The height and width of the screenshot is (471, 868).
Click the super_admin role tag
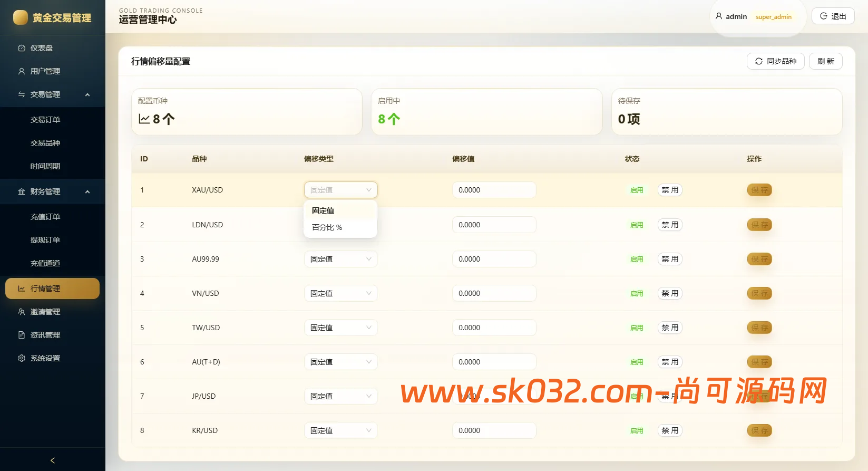coord(774,17)
